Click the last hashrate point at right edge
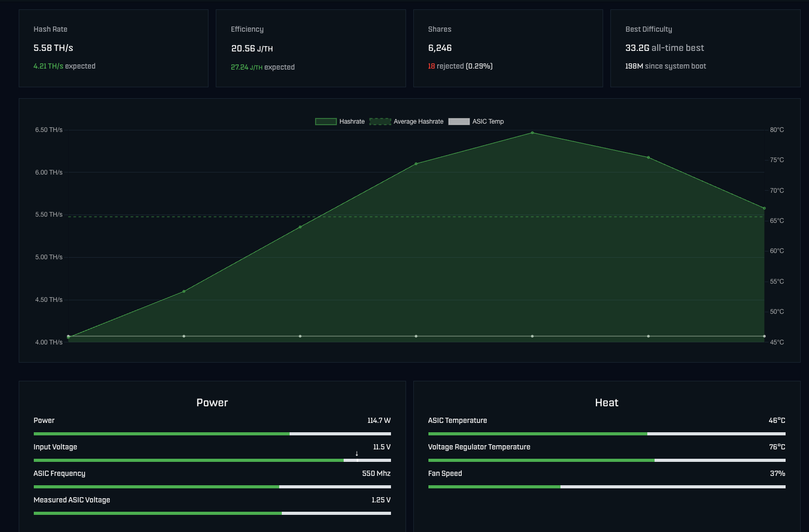Screen dimensions: 809x532 click(764, 208)
